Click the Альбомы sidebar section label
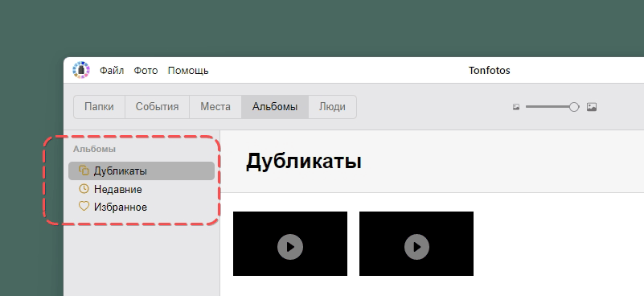 (94, 150)
